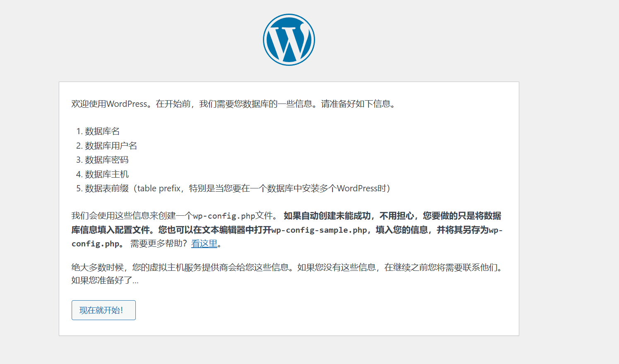Open the 看这里 help link
Viewport: 619px width, 364px height.
click(204, 243)
